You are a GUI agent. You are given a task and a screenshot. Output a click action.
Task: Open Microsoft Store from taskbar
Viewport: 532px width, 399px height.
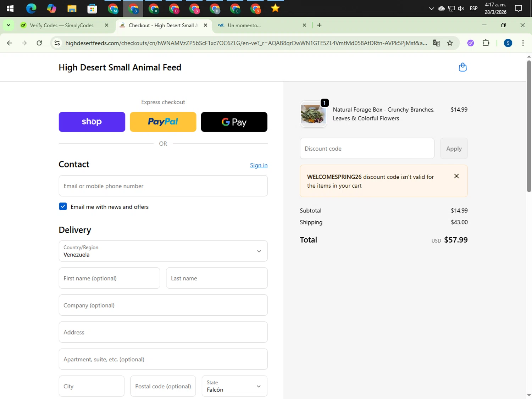[92, 9]
